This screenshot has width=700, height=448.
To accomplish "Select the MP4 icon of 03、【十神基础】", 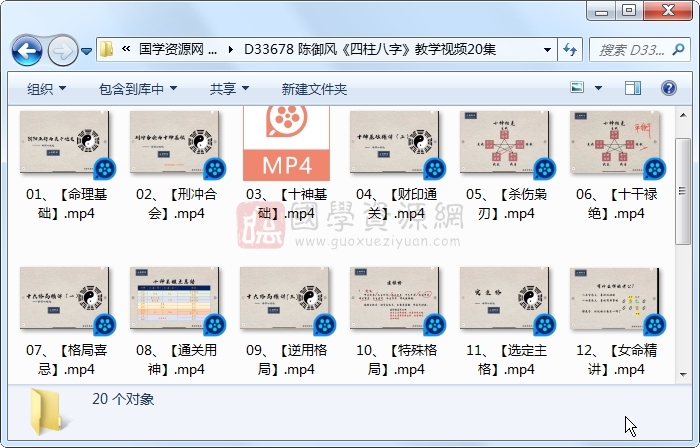I will tap(286, 144).
